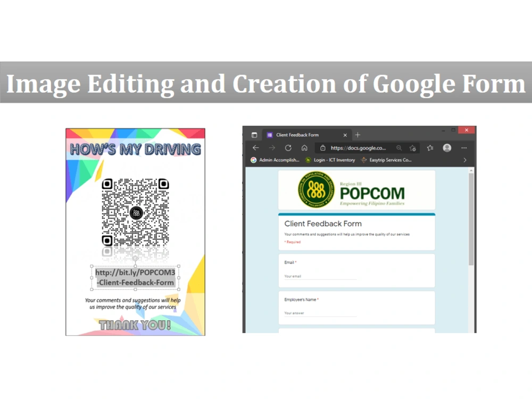Image resolution: width=532 pixels, height=399 pixels.
Task: Add this page to favorites
Action: (x=413, y=148)
